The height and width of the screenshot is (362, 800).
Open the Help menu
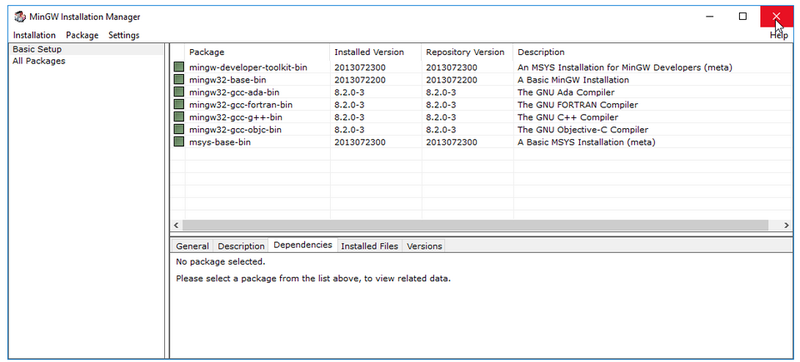click(779, 35)
